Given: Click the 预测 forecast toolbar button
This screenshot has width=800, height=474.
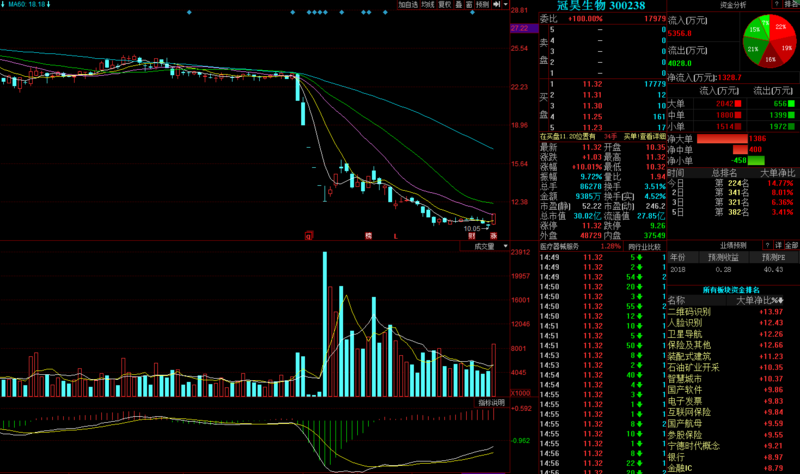Looking at the screenshot, I should tap(484, 5).
